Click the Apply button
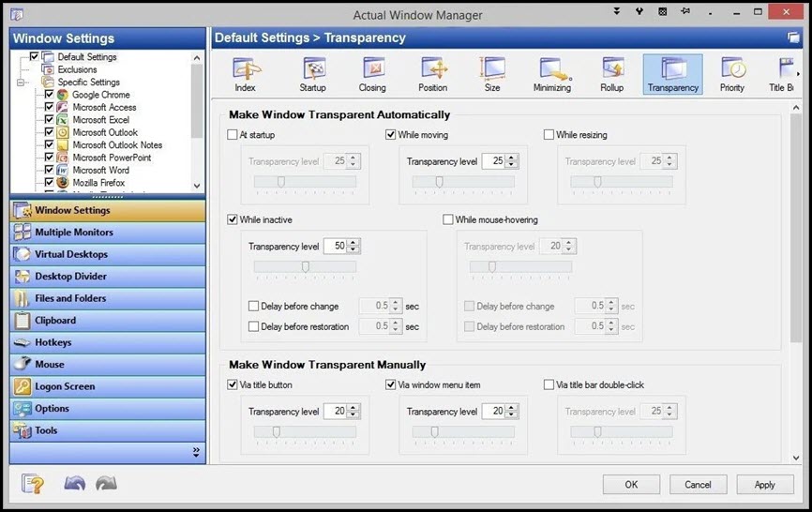This screenshot has height=512, width=812. point(765,485)
